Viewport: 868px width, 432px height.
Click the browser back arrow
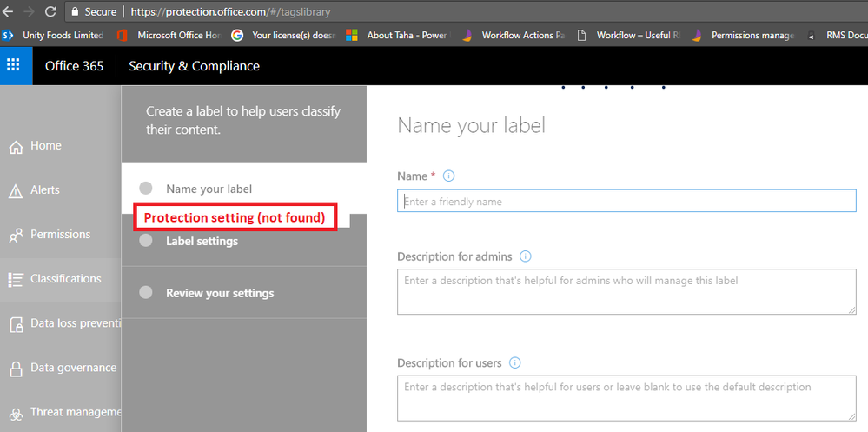click(9, 11)
